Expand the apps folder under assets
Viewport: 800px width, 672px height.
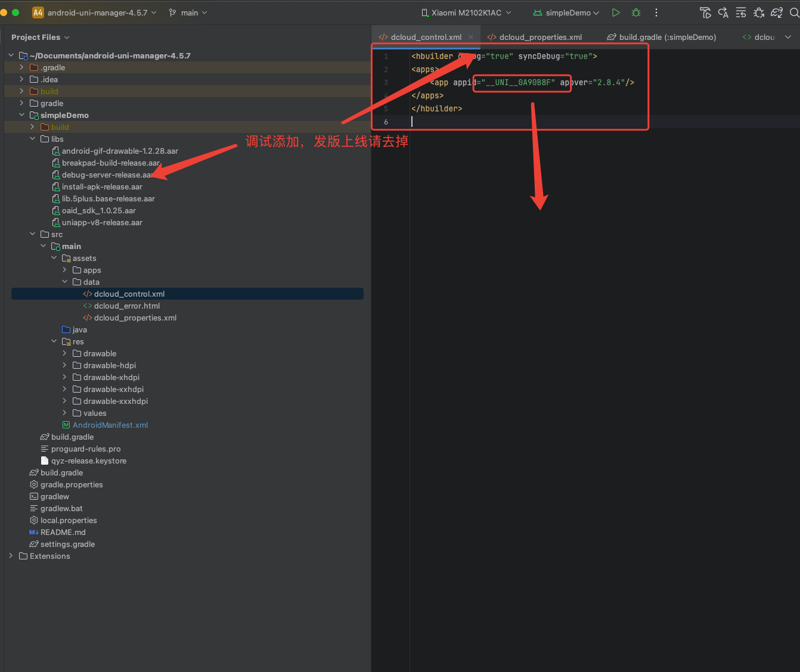point(64,270)
